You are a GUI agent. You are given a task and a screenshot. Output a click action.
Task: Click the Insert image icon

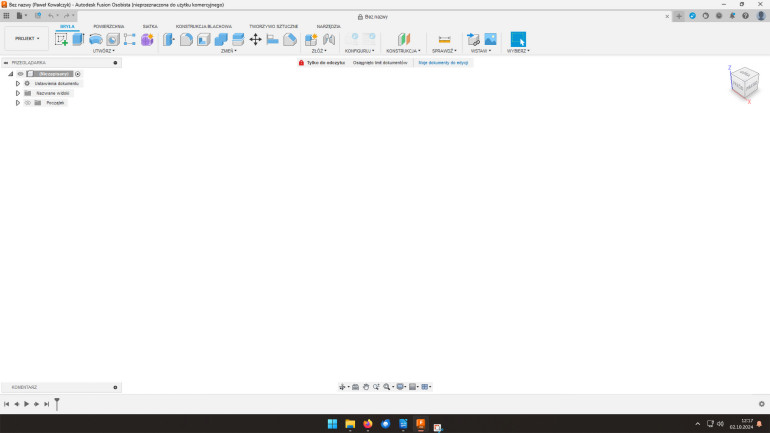click(x=490, y=39)
